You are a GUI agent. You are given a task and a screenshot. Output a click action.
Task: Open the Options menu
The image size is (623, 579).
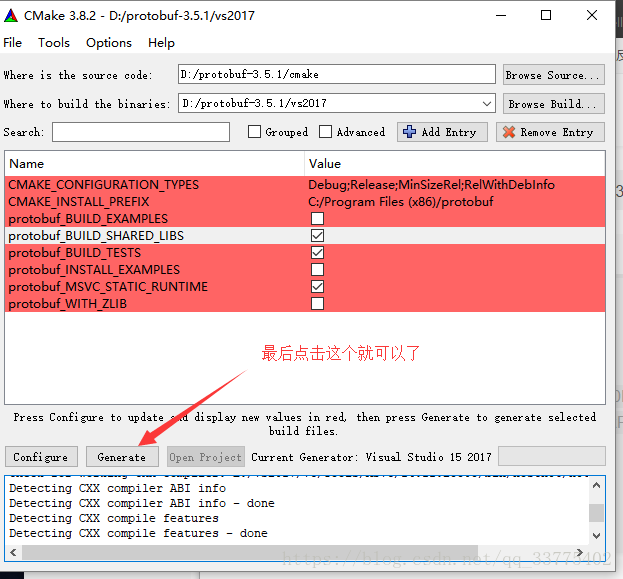point(108,43)
